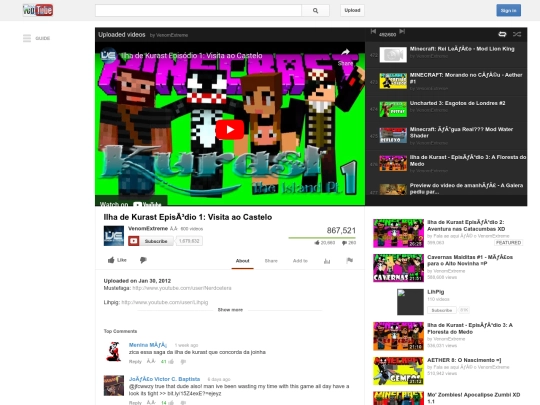Click the LihPig channel thumbnail
Viewport: 540px width, 405px height.
[410, 302]
